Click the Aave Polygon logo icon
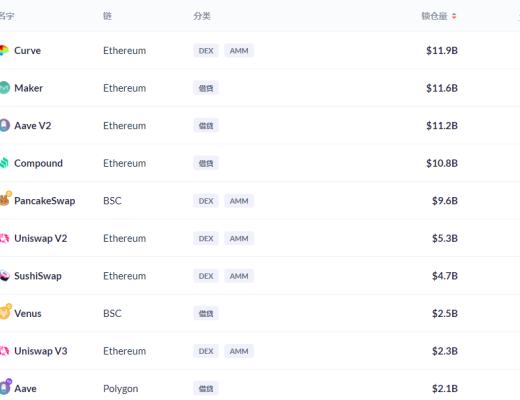Screen dimensions: 520x400 pyautogui.click(x=5, y=387)
